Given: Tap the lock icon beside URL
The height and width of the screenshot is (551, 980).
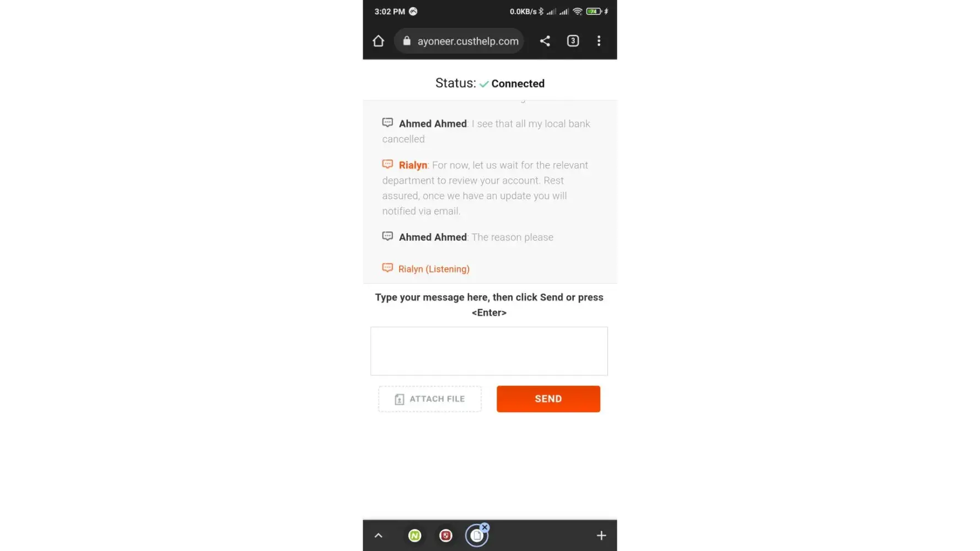Looking at the screenshot, I should point(407,41).
